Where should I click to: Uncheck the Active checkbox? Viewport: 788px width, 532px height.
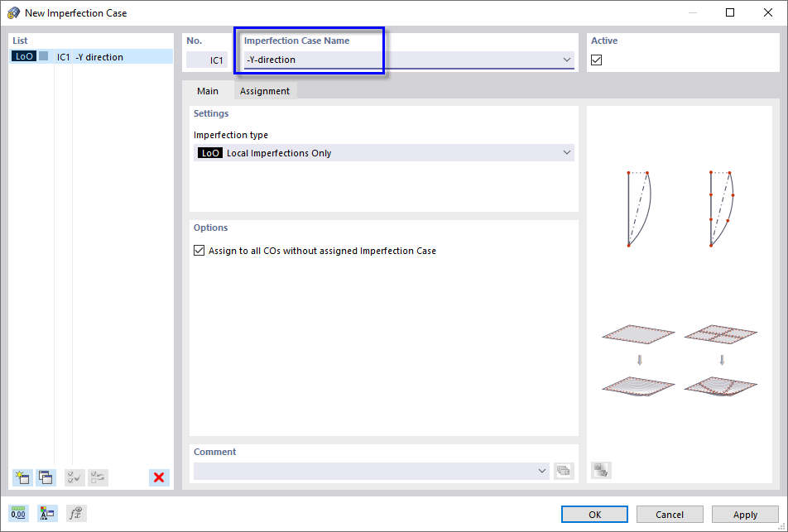[597, 59]
